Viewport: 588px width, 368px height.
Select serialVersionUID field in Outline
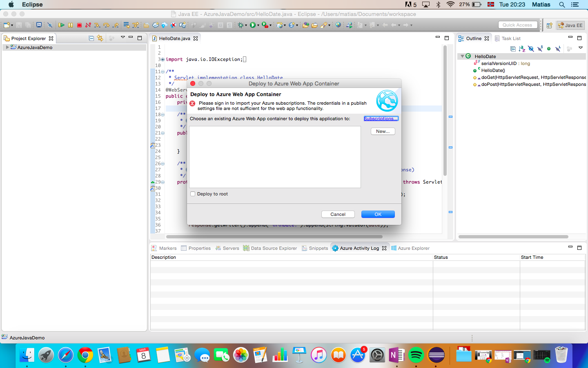(502, 63)
